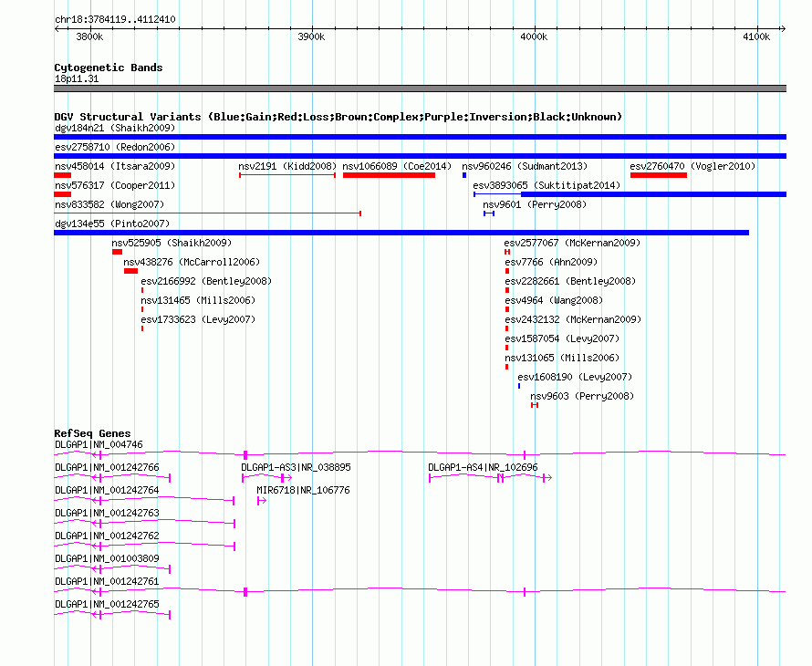Click nsv9603 (Perry2008) label
Screen dimensions: 812x666
pyautogui.click(x=582, y=396)
